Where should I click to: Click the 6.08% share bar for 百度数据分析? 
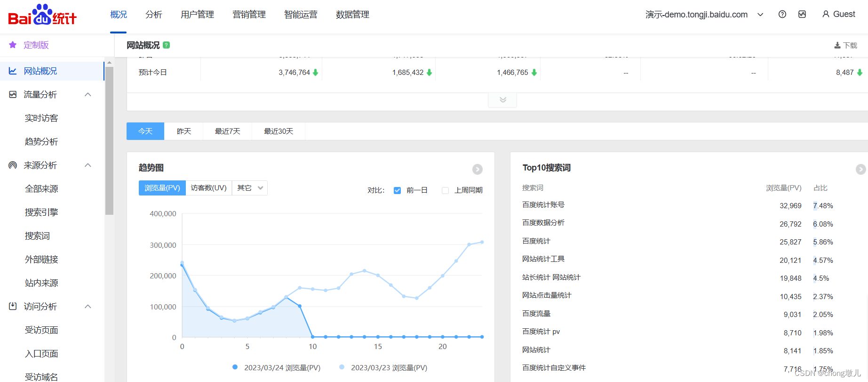(814, 224)
